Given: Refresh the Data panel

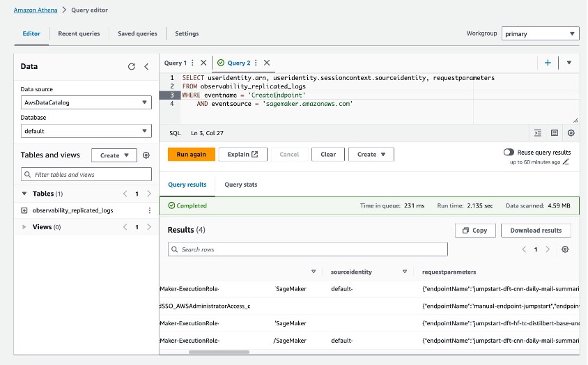Looking at the screenshot, I should 131,66.
